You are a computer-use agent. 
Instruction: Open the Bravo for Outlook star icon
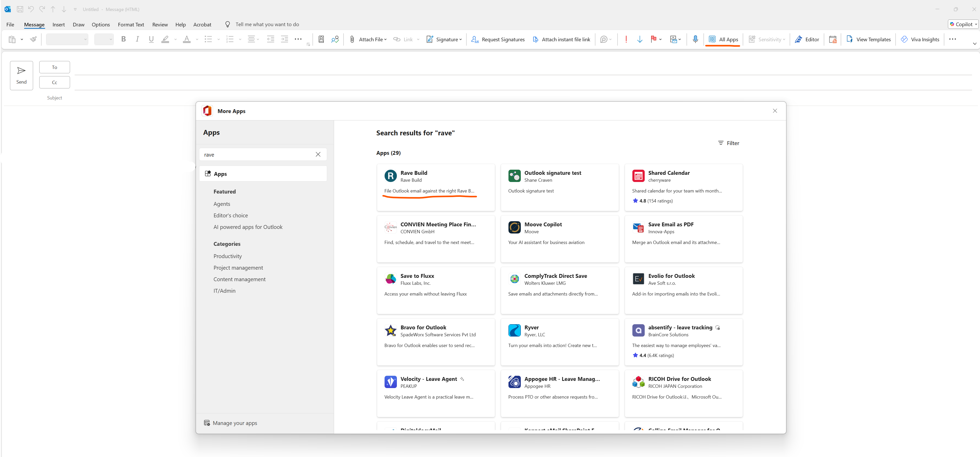point(391,330)
